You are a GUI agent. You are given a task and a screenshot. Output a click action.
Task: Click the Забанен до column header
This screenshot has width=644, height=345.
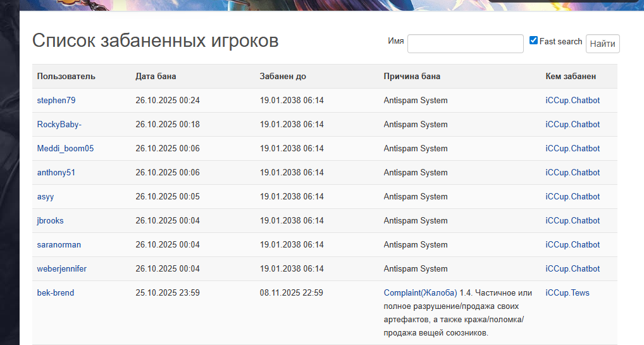[x=283, y=77]
